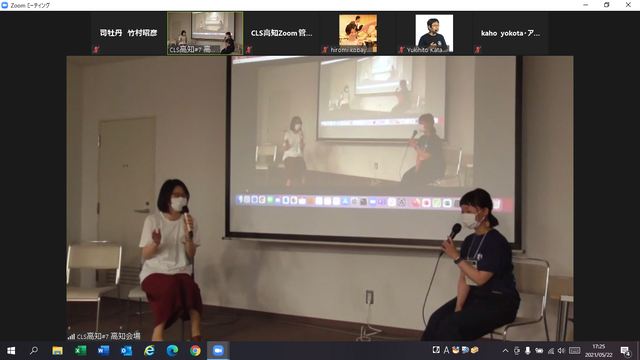Click muted mic icon on kaho yokota tile

(478, 50)
